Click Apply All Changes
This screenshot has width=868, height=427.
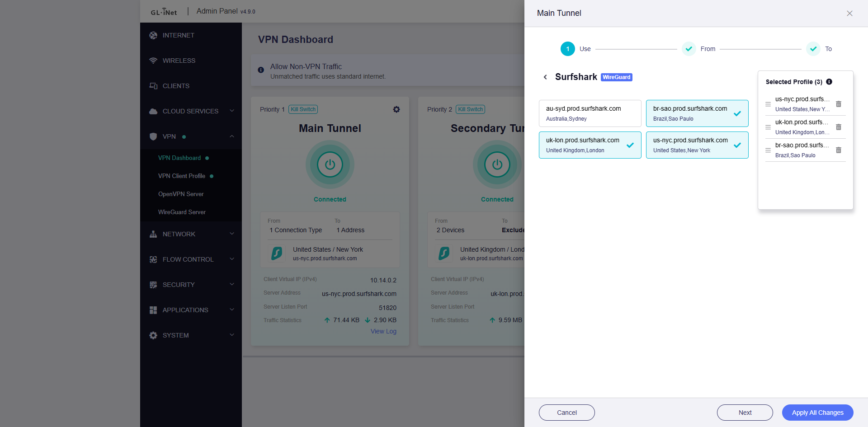pos(818,413)
